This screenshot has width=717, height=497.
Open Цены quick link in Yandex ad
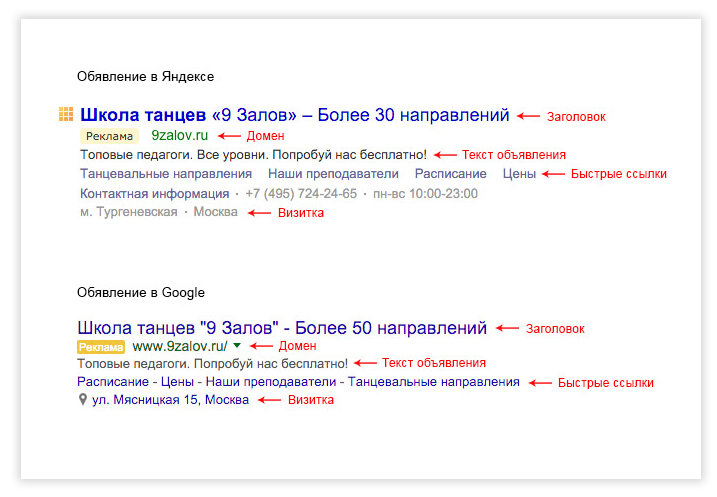tap(519, 174)
